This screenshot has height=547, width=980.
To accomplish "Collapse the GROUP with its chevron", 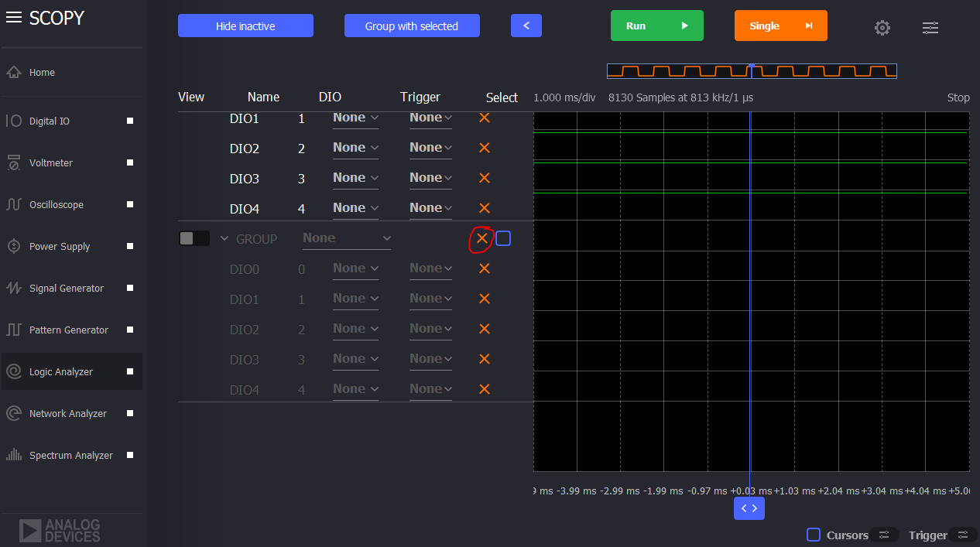I will [x=224, y=239].
